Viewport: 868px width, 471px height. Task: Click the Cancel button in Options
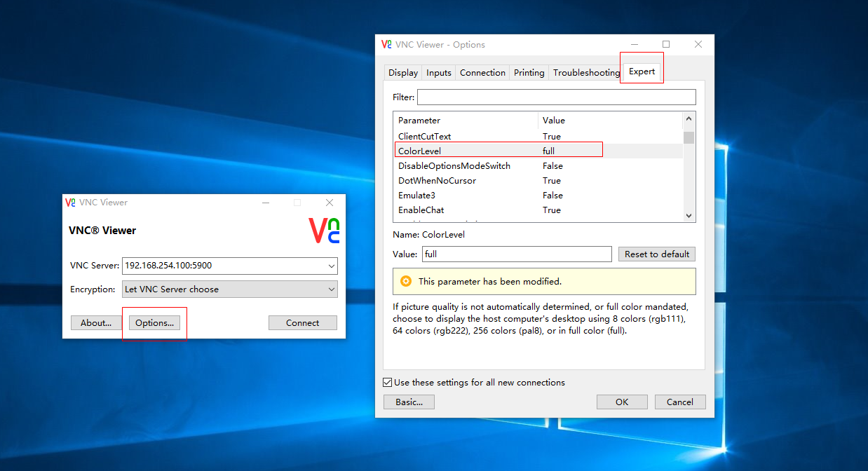click(680, 402)
